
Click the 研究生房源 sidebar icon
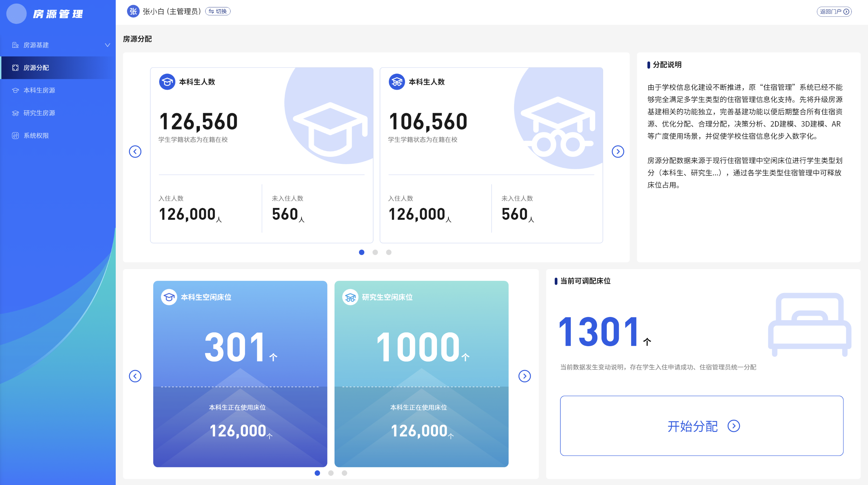click(x=15, y=113)
